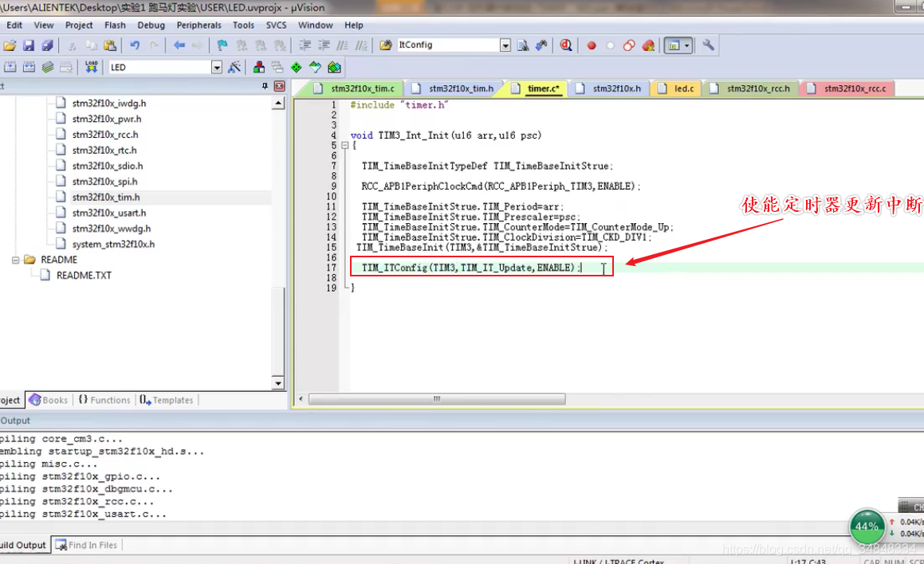Image resolution: width=924 pixels, height=564 pixels.
Task: Save the current file with the Save icon
Action: tap(28, 45)
